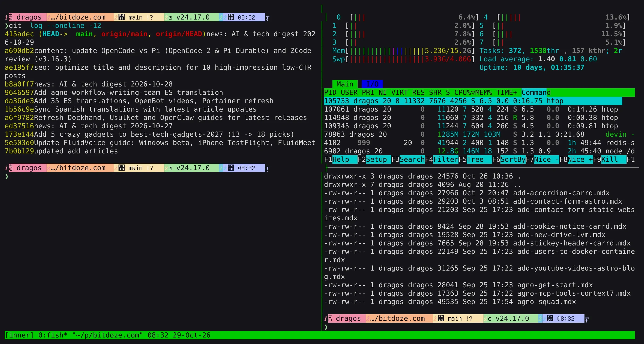Click the tmux [inner] session label
Image resolution: width=644 pixels, height=344 pixels.
(19, 335)
